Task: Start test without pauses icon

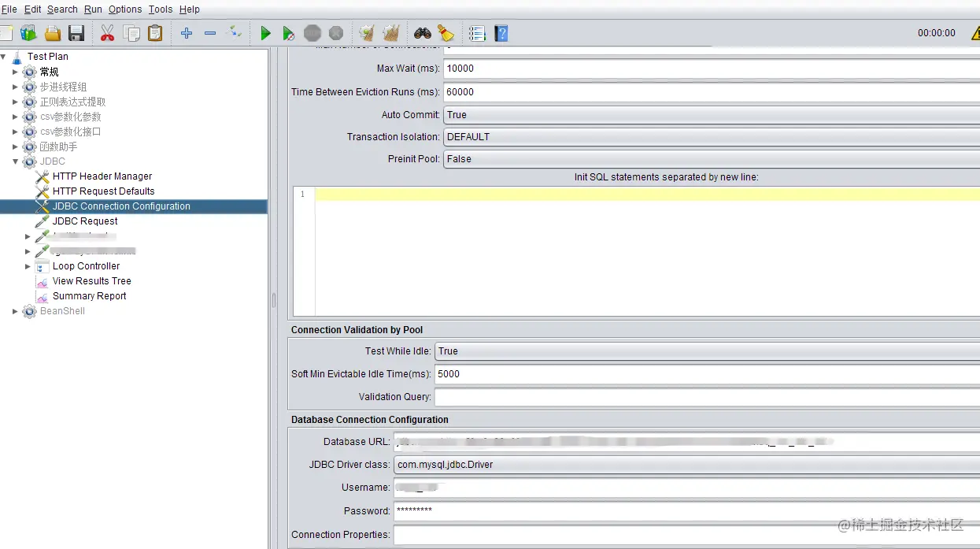Action: click(x=289, y=33)
